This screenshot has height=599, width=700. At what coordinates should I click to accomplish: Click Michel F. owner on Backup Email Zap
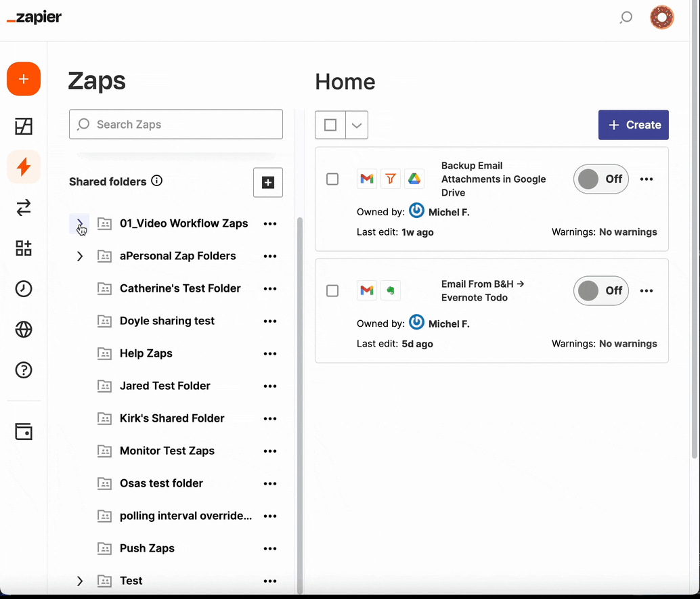point(449,212)
